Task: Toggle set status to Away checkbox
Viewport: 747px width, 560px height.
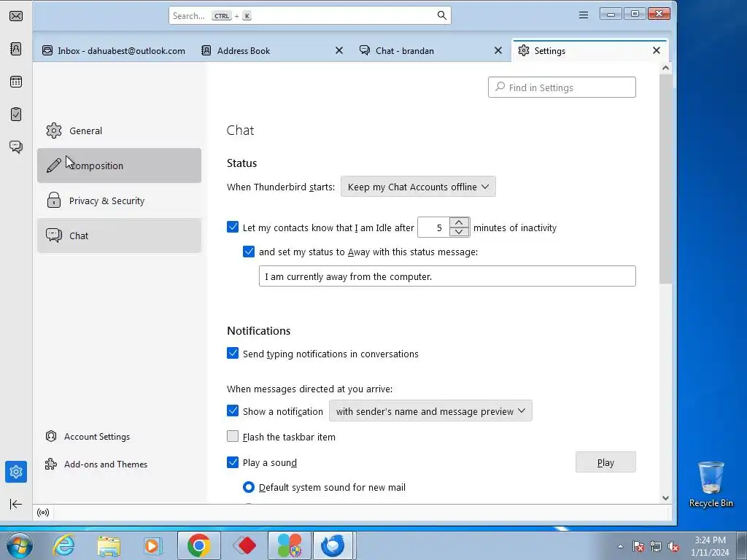Action: 249,252
